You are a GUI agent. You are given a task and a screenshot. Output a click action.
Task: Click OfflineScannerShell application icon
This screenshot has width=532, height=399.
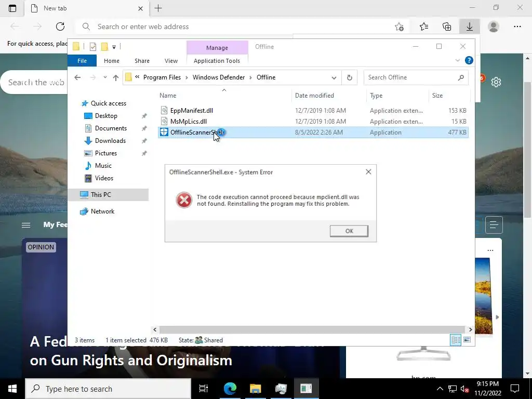pyautogui.click(x=164, y=132)
